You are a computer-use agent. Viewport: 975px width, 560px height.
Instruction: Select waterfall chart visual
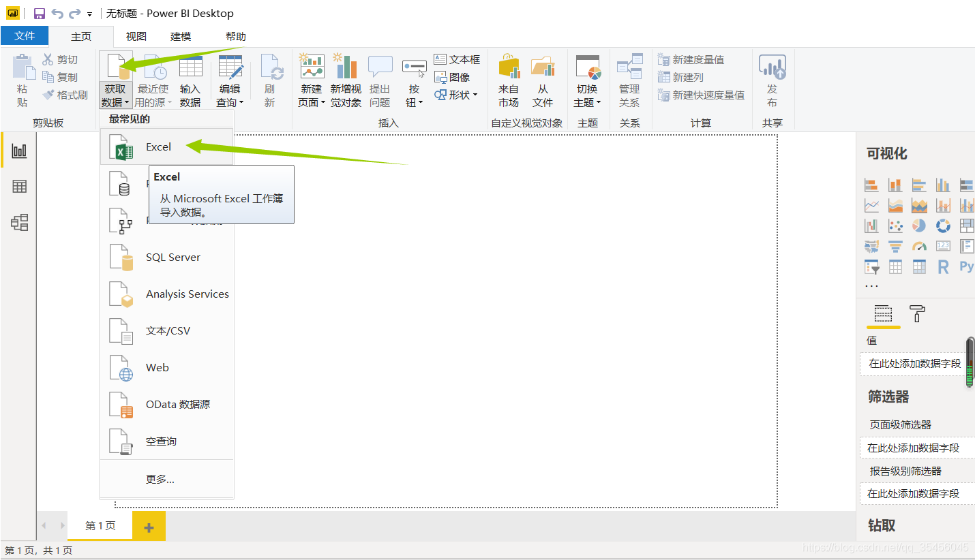[x=871, y=225]
